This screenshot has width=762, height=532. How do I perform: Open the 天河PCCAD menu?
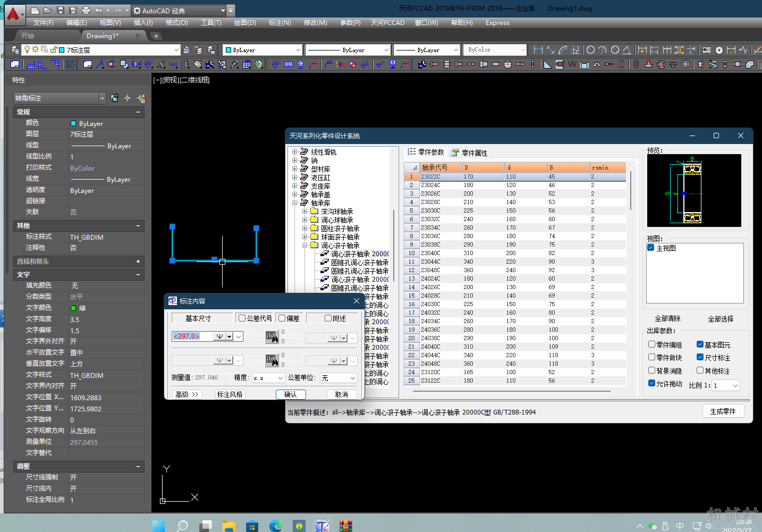pyautogui.click(x=388, y=23)
